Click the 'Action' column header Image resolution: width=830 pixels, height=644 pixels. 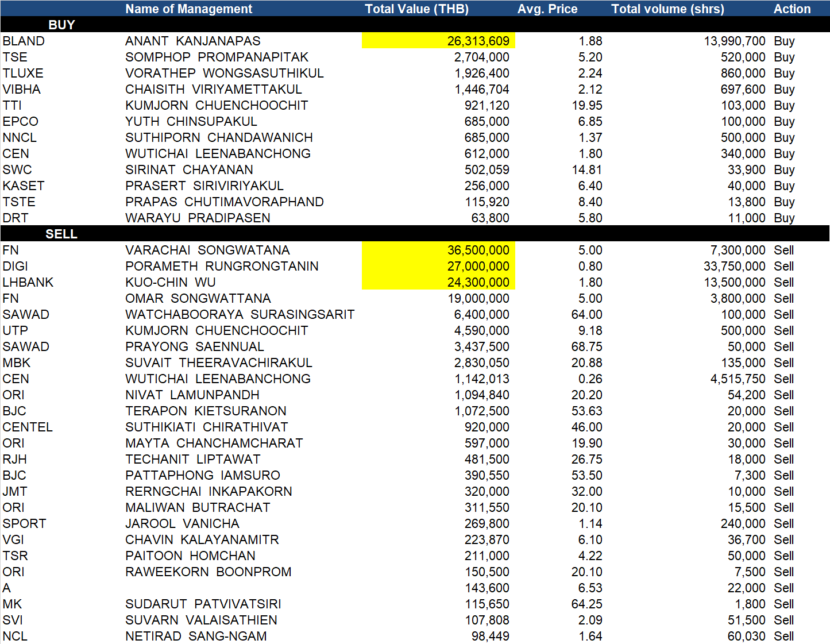click(x=792, y=9)
